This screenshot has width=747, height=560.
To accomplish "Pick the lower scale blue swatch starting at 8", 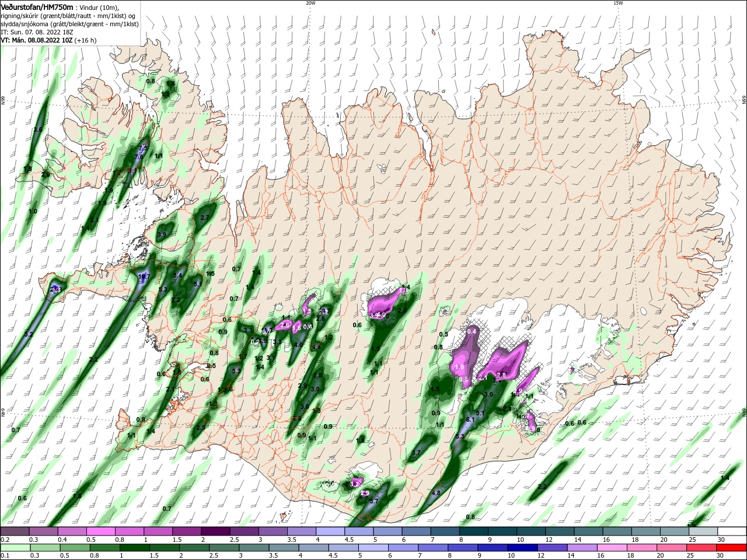I will click(x=464, y=548).
